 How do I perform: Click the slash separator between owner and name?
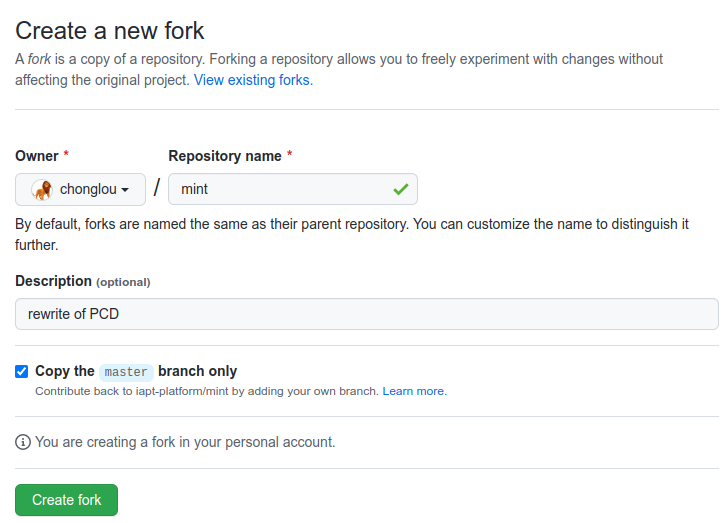coord(157,188)
